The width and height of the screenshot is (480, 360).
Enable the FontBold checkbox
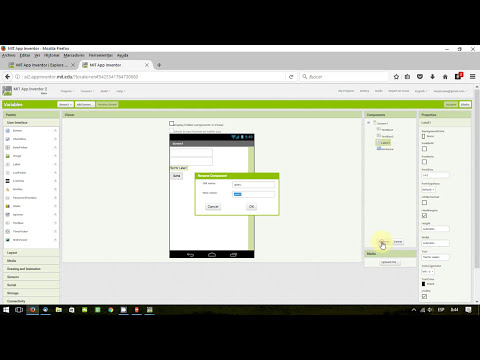click(x=424, y=149)
